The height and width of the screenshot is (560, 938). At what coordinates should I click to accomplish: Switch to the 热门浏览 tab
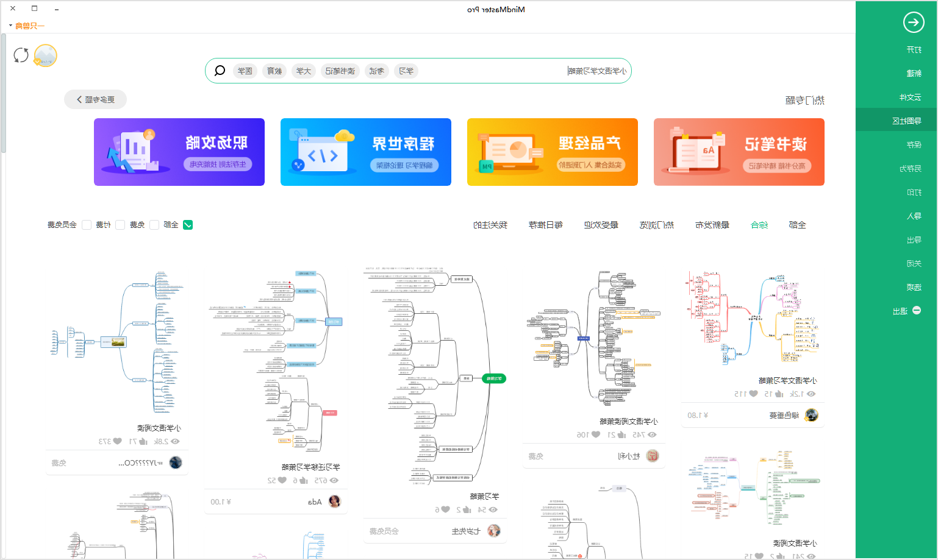[657, 225]
